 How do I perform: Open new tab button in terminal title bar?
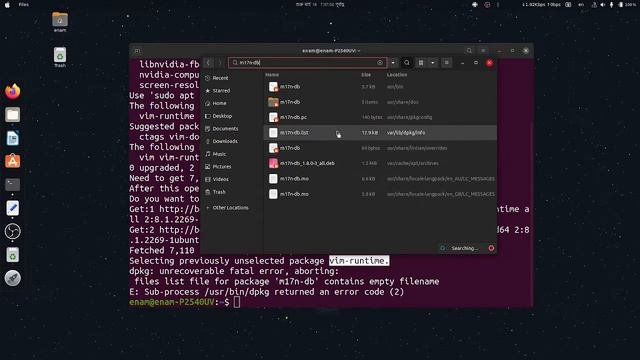pyautogui.click(x=137, y=51)
